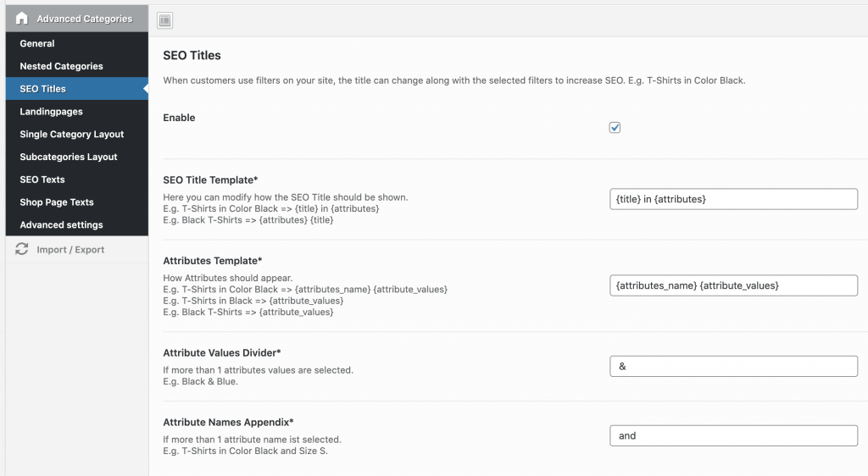Select the SEO Titles sidebar item
868x476 pixels.
[x=42, y=89]
